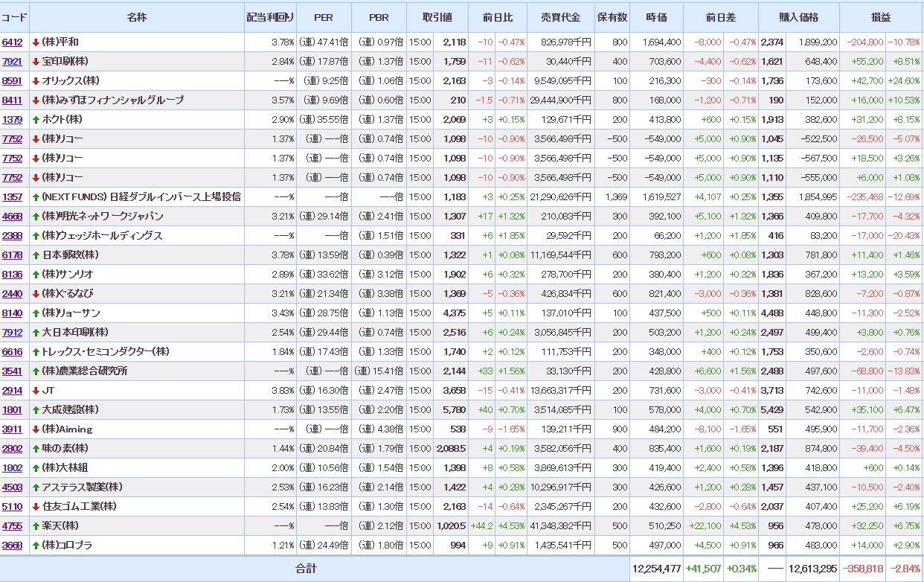This screenshot has width=924, height=582.
Task: Click the up arrow beside 日本郵政(株)
Action: tap(36, 255)
